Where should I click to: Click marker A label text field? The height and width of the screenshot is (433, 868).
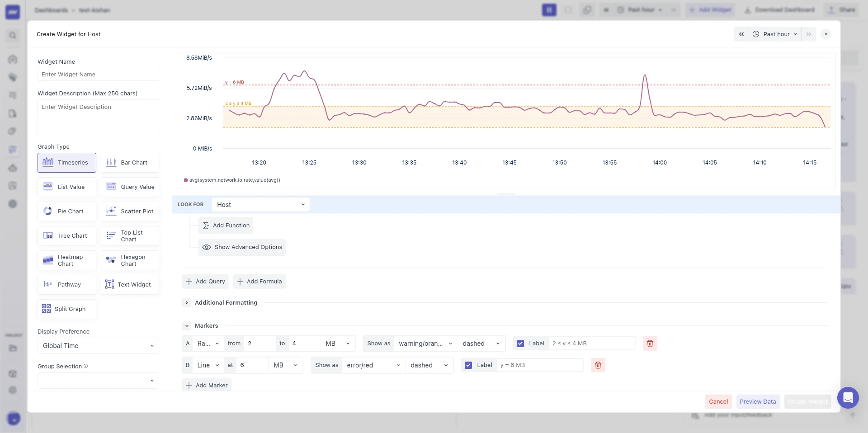tap(591, 344)
